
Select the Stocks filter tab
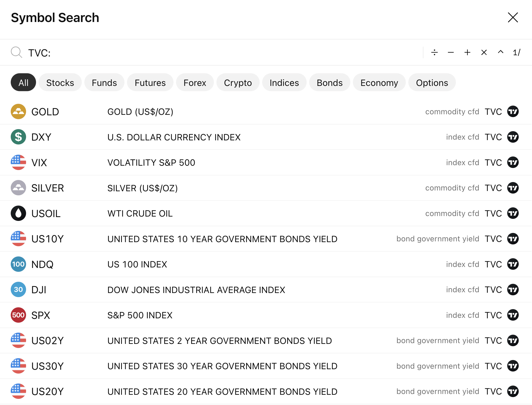coord(60,83)
